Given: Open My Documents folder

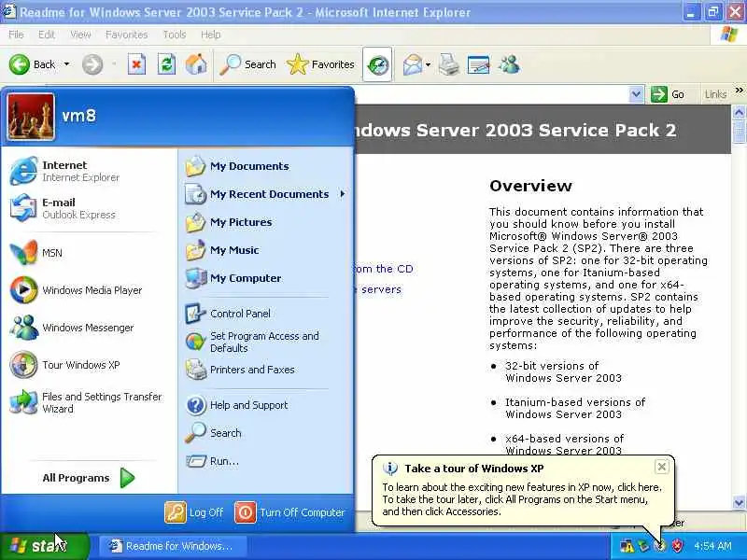Looking at the screenshot, I should click(x=266, y=166).
